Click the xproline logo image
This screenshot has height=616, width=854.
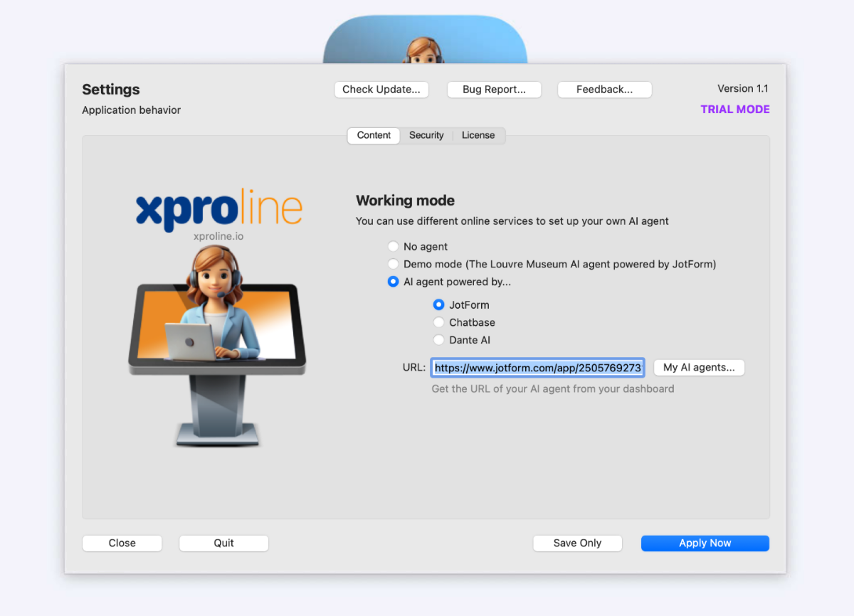tap(219, 211)
